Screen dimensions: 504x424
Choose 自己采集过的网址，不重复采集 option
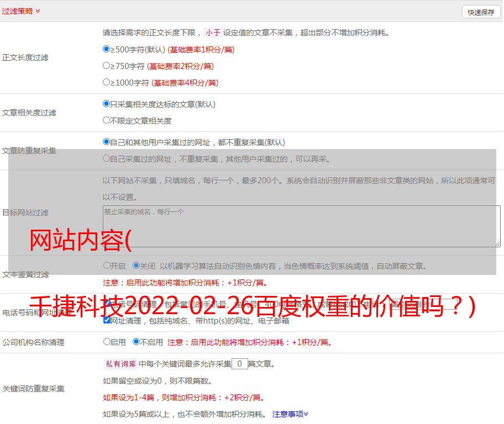click(107, 158)
